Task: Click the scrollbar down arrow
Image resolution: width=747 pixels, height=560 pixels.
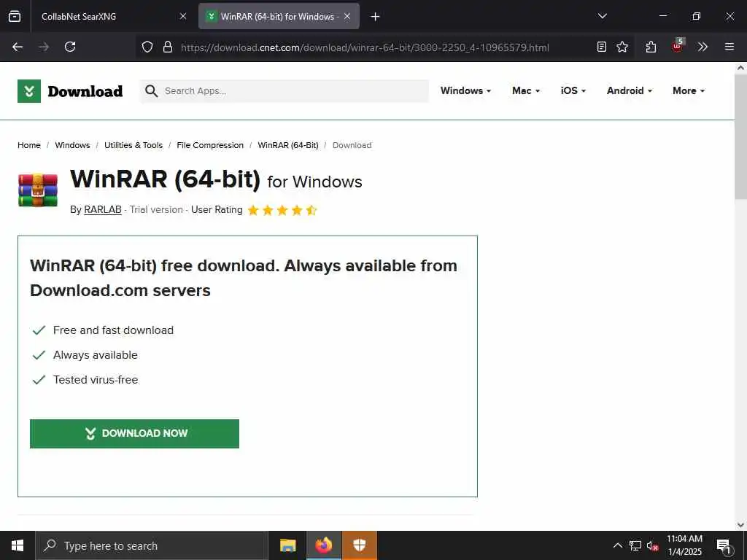Action: coord(740,525)
